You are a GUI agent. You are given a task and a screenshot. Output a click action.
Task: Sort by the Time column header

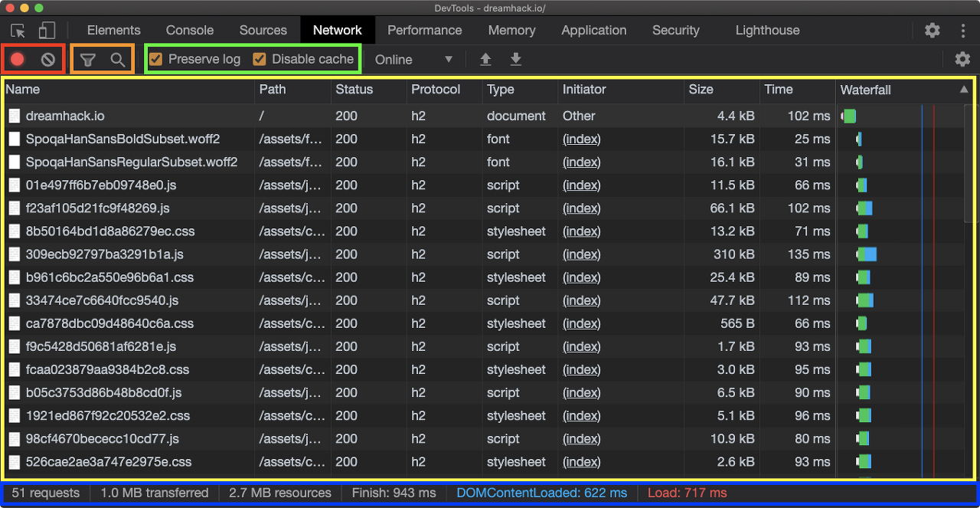(797, 90)
